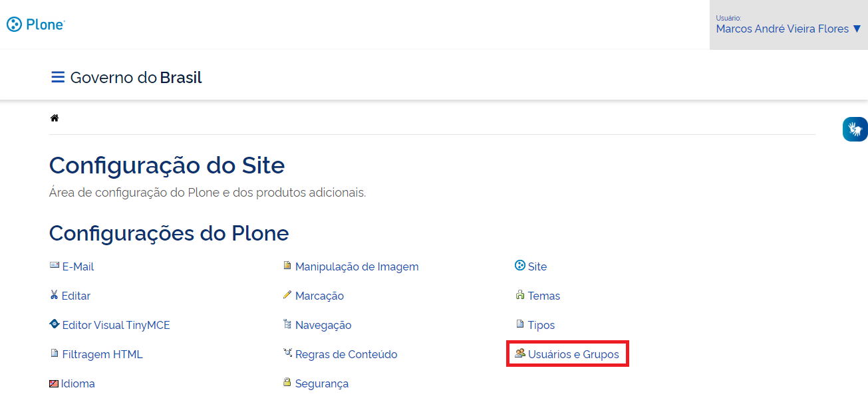Open the Idioma settings link
The image size is (868, 410).
[x=78, y=383]
